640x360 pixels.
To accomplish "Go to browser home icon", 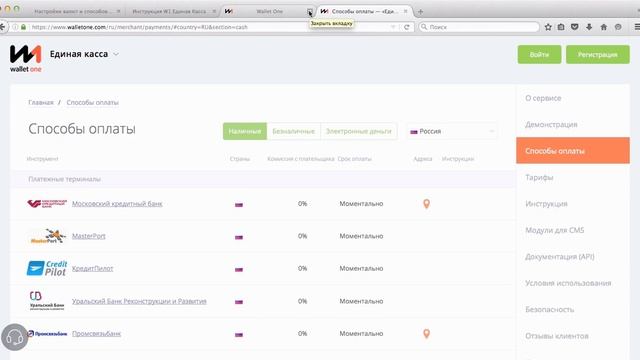I will pyautogui.click(x=604, y=27).
